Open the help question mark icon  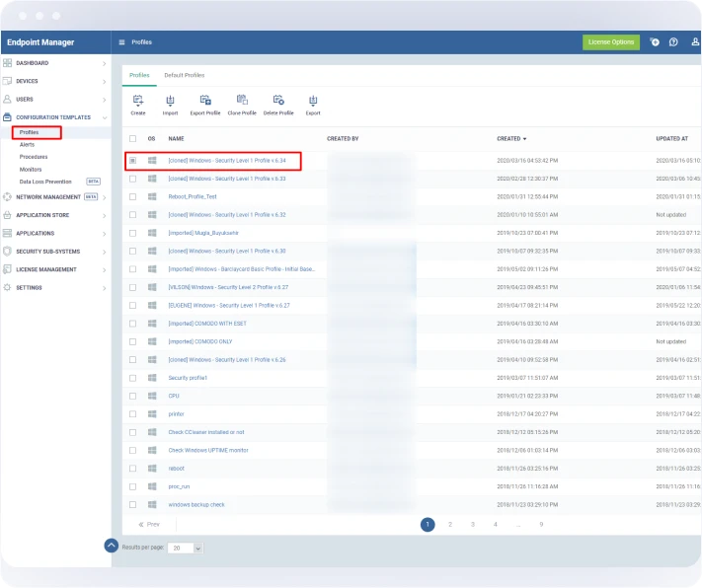tap(673, 42)
